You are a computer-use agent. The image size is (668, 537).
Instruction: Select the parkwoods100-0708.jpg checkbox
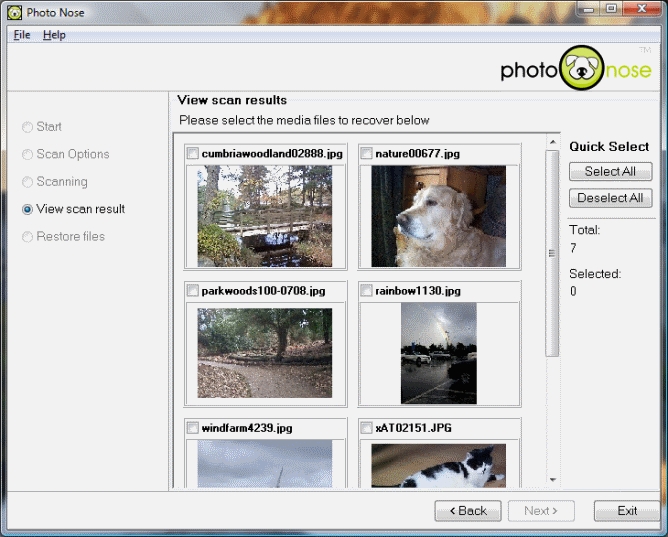coord(192,291)
